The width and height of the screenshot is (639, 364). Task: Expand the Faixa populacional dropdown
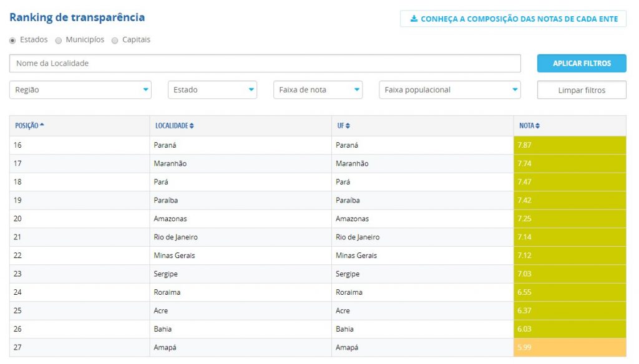coord(450,90)
